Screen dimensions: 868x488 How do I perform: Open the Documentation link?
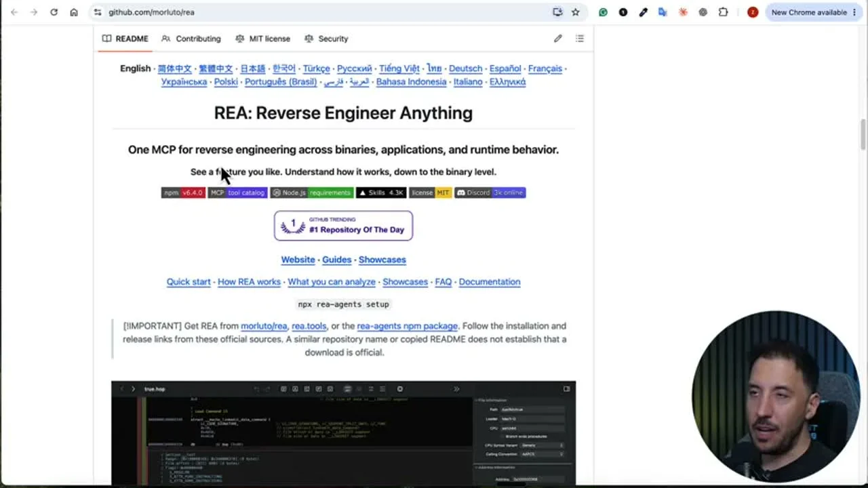point(490,282)
